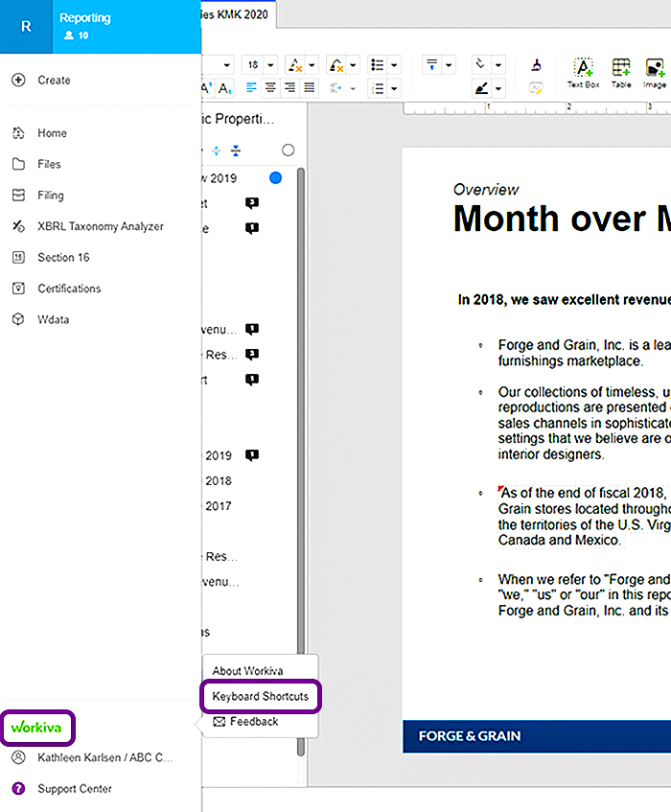Toggle the empty circle outline header selector

tap(288, 151)
